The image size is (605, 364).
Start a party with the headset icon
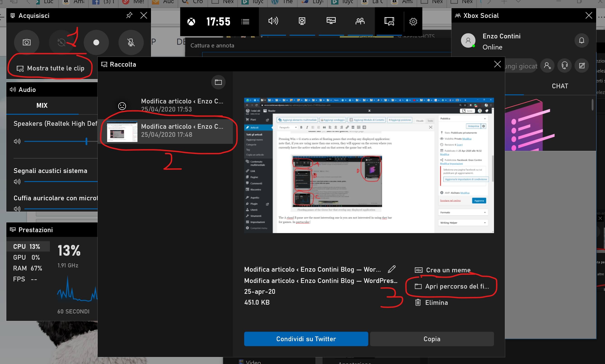click(564, 65)
